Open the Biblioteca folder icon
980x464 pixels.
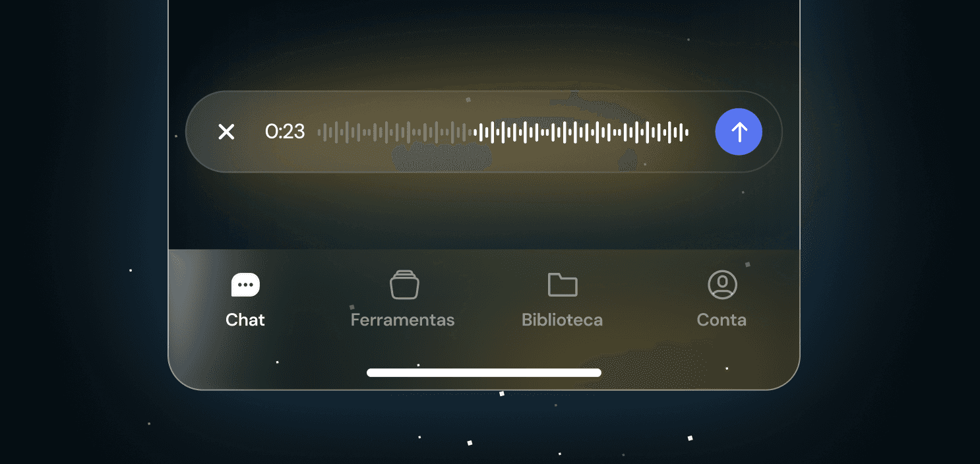[563, 285]
